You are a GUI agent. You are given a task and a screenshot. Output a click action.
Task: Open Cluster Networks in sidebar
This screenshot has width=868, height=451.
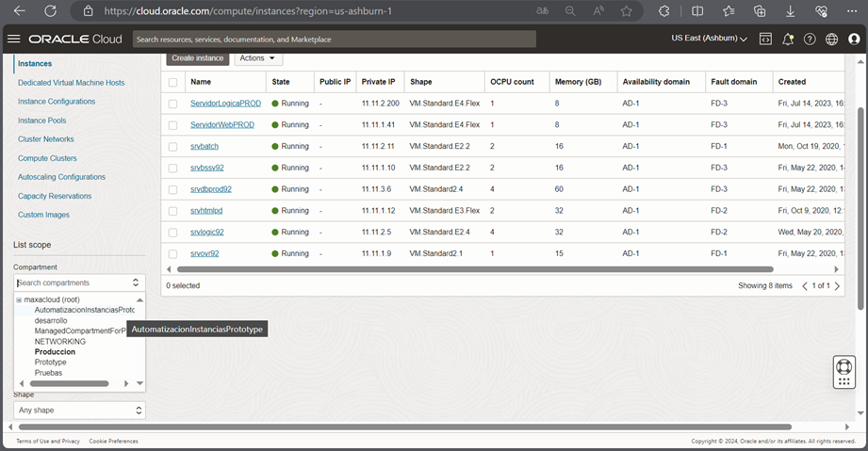pos(45,139)
